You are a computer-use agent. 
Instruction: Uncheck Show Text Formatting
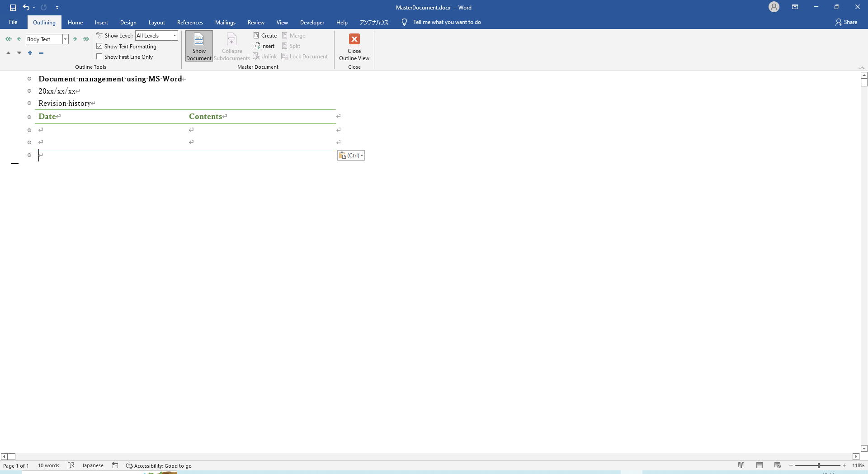pyautogui.click(x=99, y=46)
